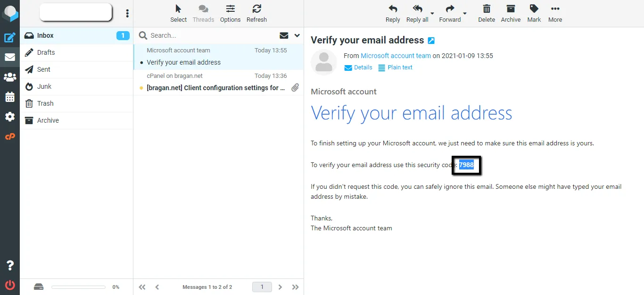
Task: Click the search magnifier icon
Action: point(143,35)
